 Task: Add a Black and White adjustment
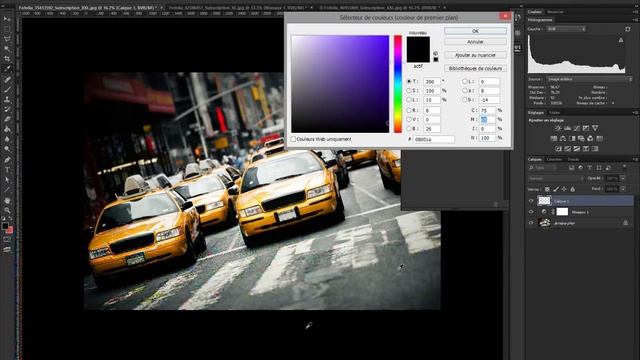(x=572, y=139)
